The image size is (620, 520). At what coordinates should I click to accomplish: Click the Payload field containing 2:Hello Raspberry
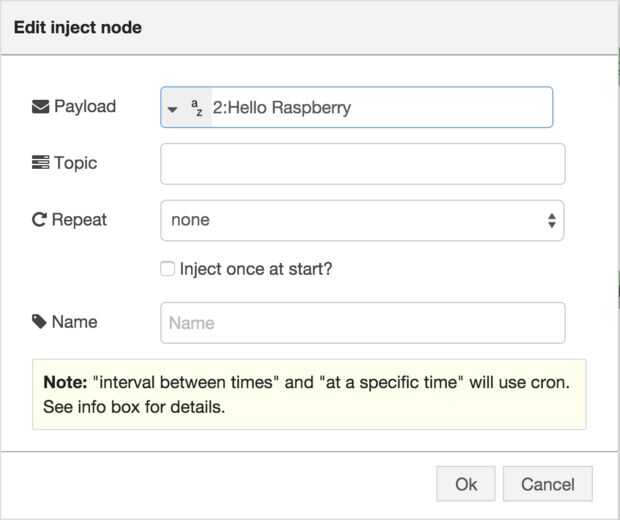click(380, 108)
